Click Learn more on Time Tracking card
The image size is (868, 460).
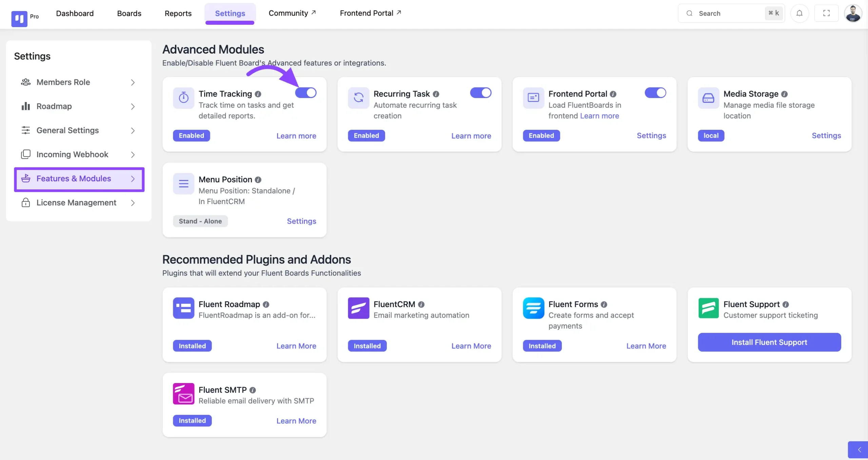296,136
